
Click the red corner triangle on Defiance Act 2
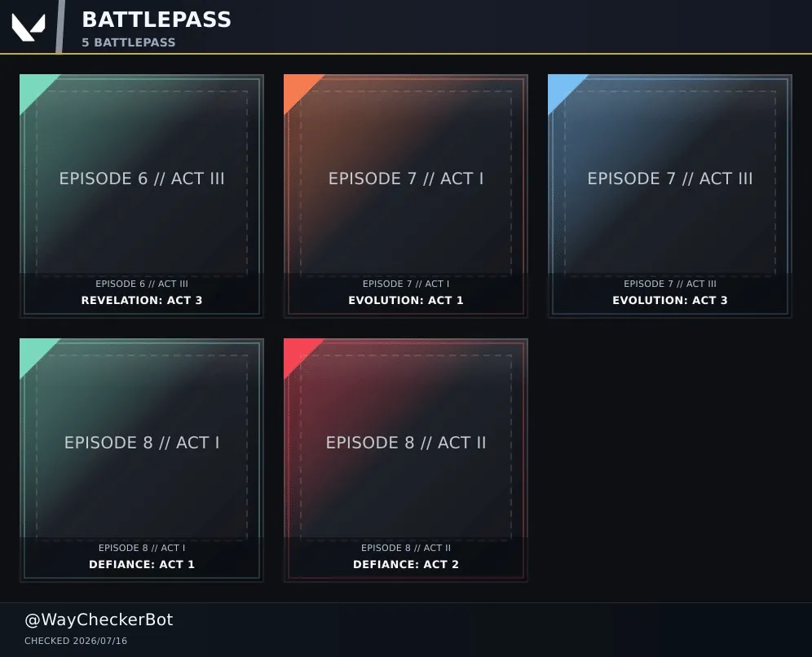(x=298, y=352)
